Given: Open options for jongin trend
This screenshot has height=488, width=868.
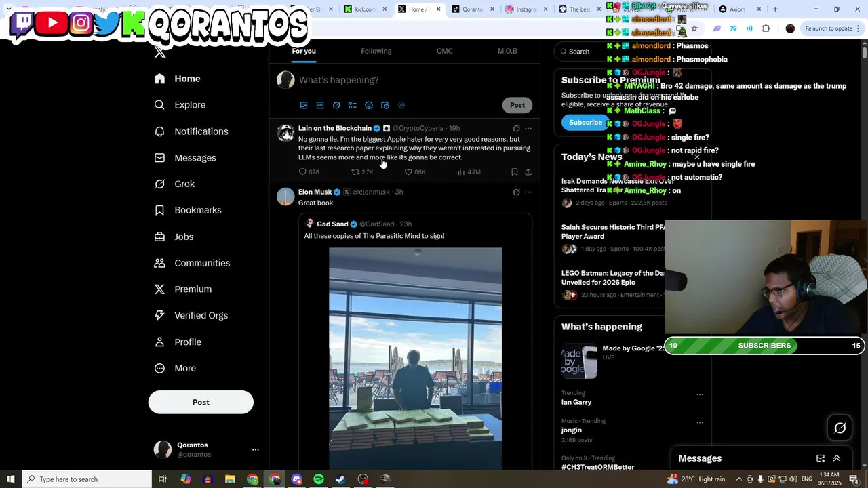Looking at the screenshot, I should pos(700,422).
